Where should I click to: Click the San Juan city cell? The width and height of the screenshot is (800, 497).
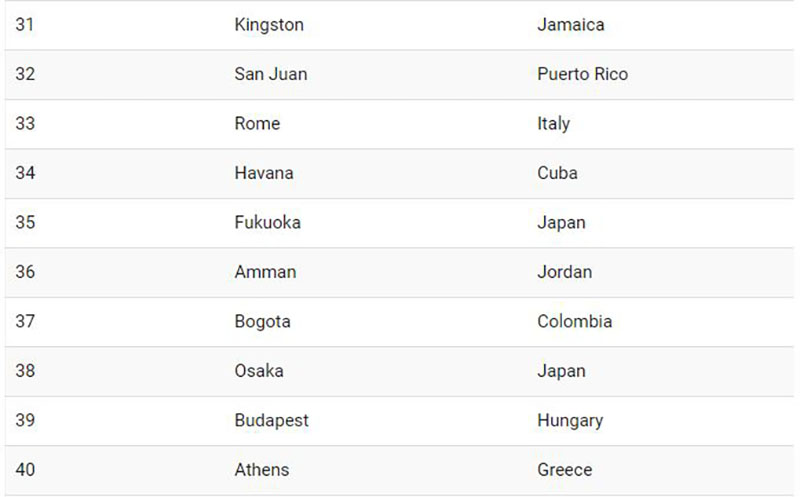[270, 74]
